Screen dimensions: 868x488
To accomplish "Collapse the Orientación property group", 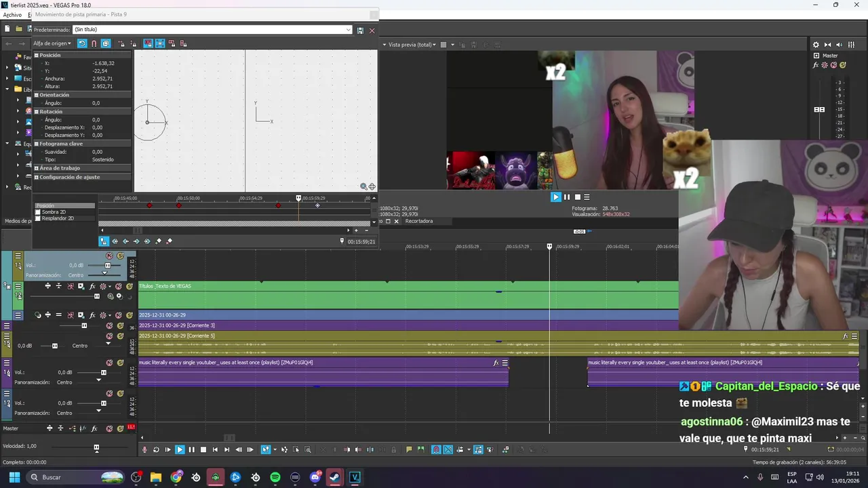I will (x=37, y=95).
